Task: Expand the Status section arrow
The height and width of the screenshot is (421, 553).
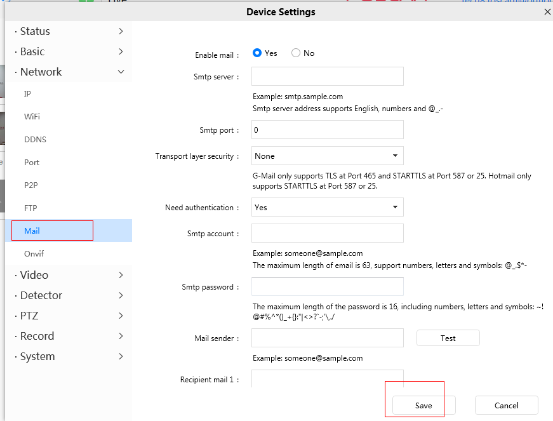Action: tap(121, 31)
